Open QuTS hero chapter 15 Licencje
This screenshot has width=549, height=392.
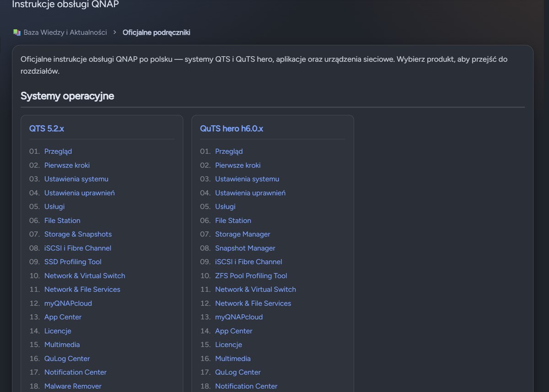point(229,344)
